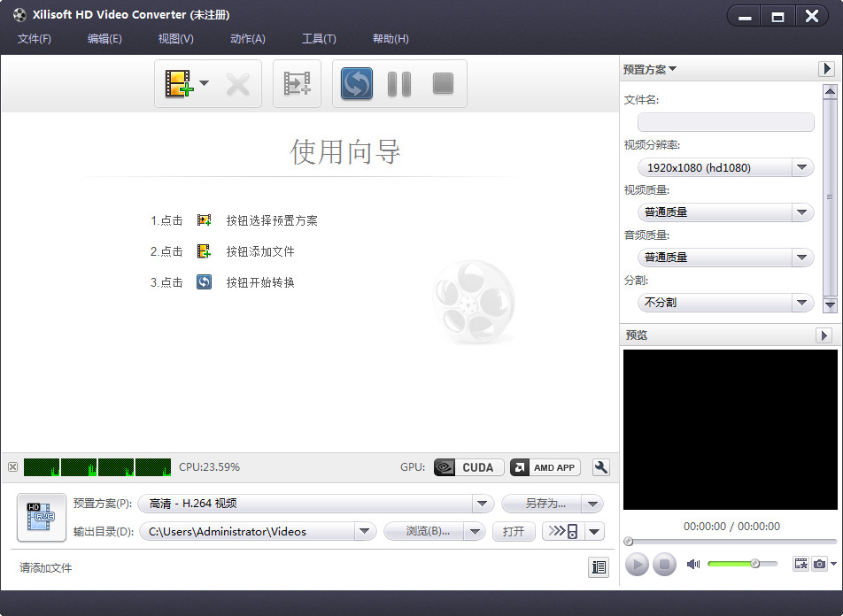Click the 按钮选择预置方案 text
The height and width of the screenshot is (616, 843).
pos(272,220)
